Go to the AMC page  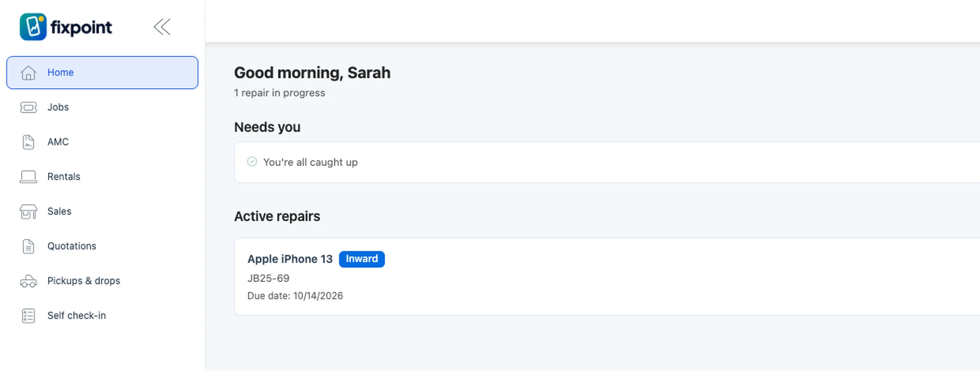click(102, 142)
